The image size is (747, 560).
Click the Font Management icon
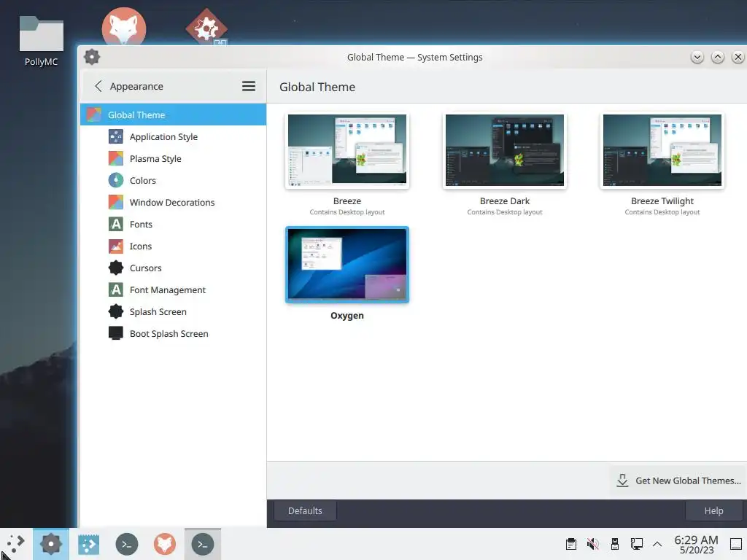click(x=116, y=290)
